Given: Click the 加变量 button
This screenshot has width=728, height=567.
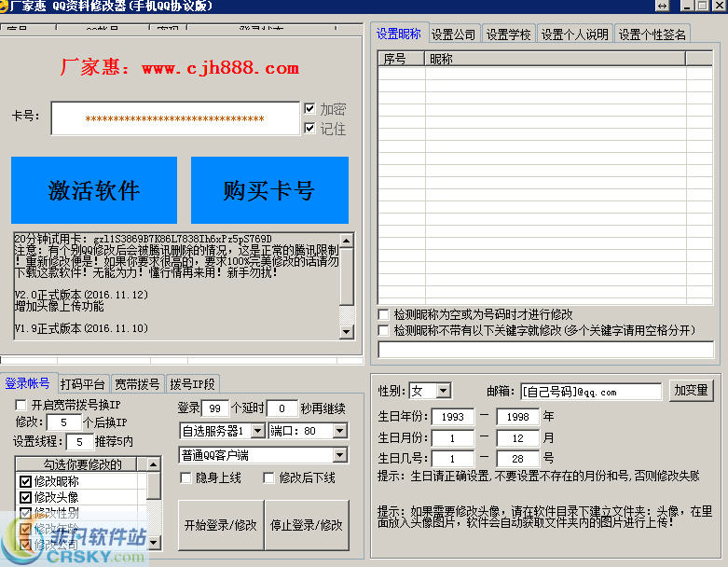Looking at the screenshot, I should click(691, 390).
